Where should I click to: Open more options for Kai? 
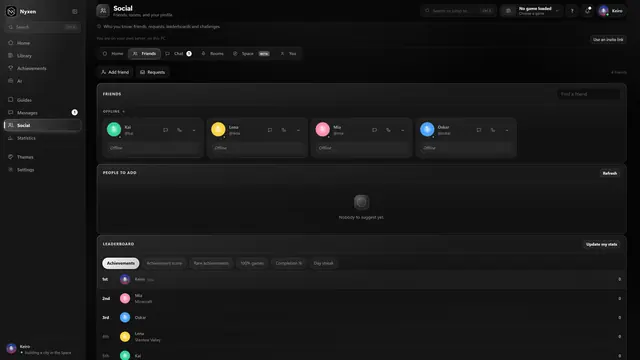click(194, 130)
